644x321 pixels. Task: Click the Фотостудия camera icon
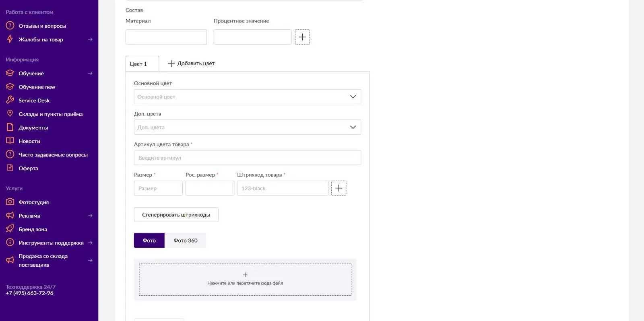(10, 202)
